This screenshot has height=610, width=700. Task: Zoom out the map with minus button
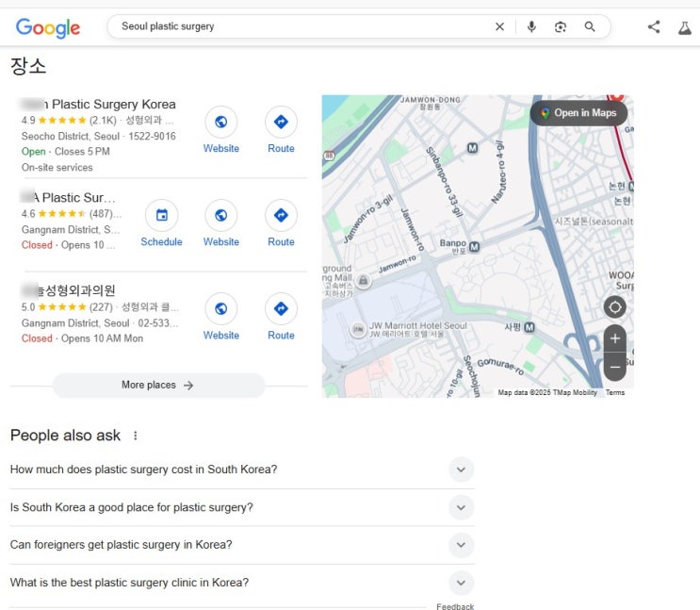(614, 368)
